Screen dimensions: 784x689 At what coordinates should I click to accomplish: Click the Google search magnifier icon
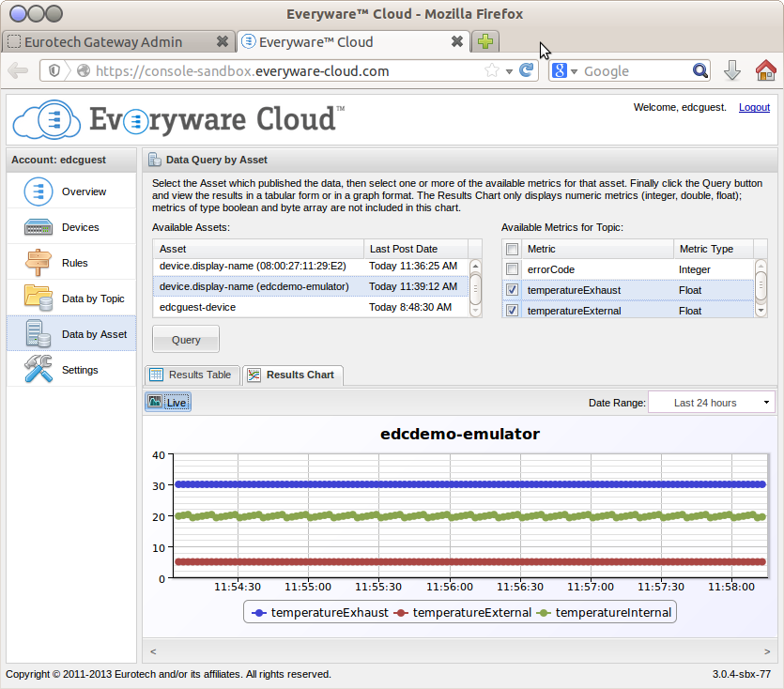700,70
